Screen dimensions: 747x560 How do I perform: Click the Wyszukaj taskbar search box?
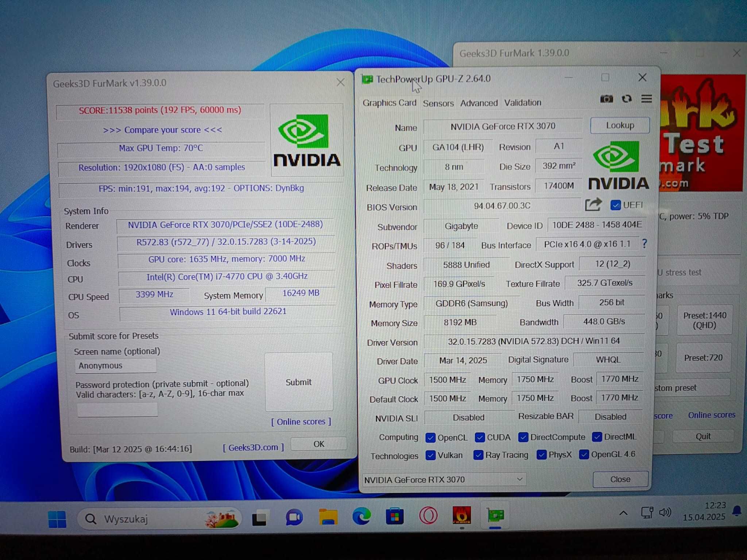coord(159,519)
